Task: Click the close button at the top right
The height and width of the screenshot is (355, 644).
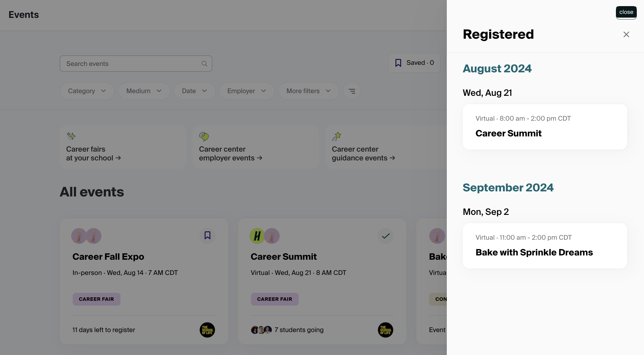Action: coord(626,12)
